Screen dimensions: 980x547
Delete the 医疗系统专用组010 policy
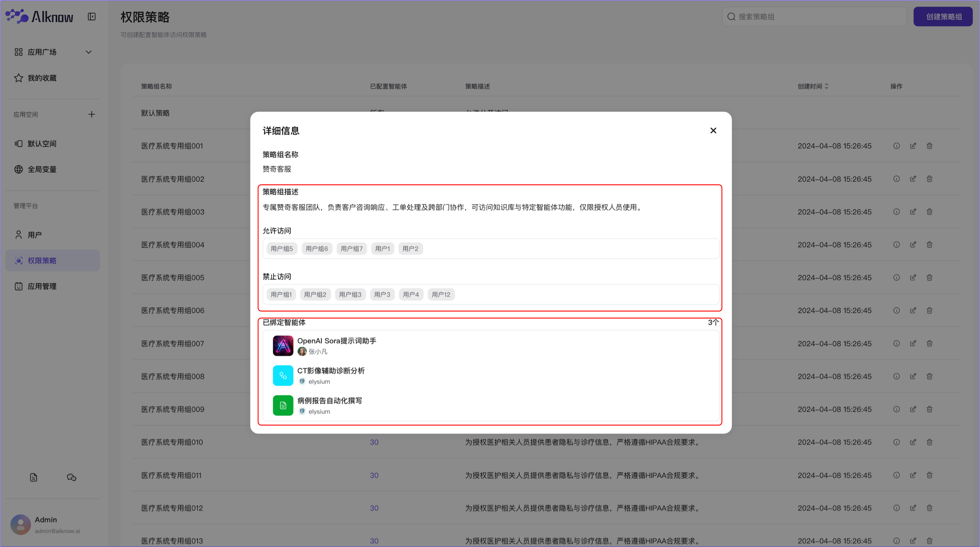pos(930,442)
